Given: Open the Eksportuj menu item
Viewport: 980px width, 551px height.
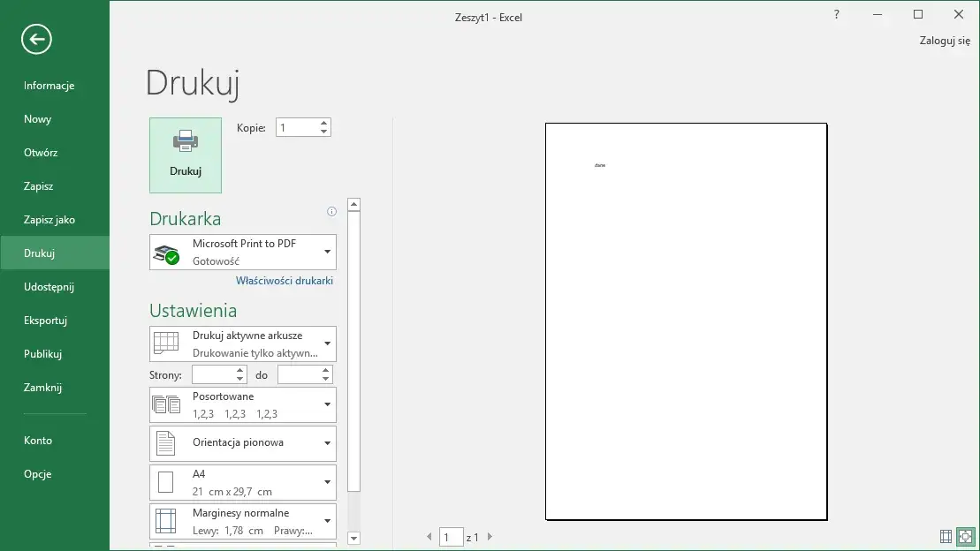Looking at the screenshot, I should point(46,321).
